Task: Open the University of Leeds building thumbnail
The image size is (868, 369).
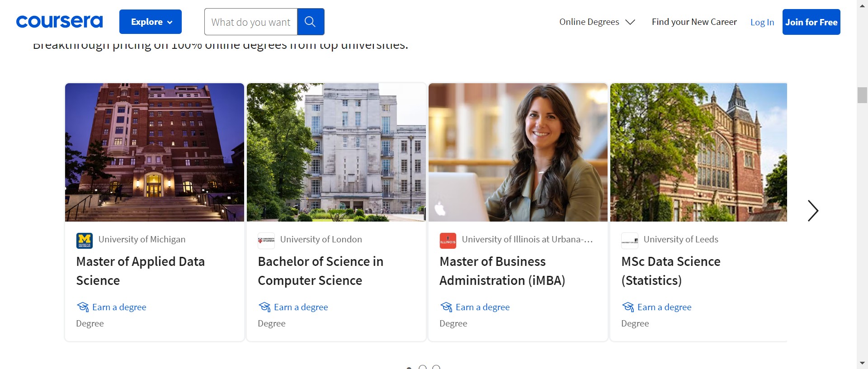Action: click(698, 152)
